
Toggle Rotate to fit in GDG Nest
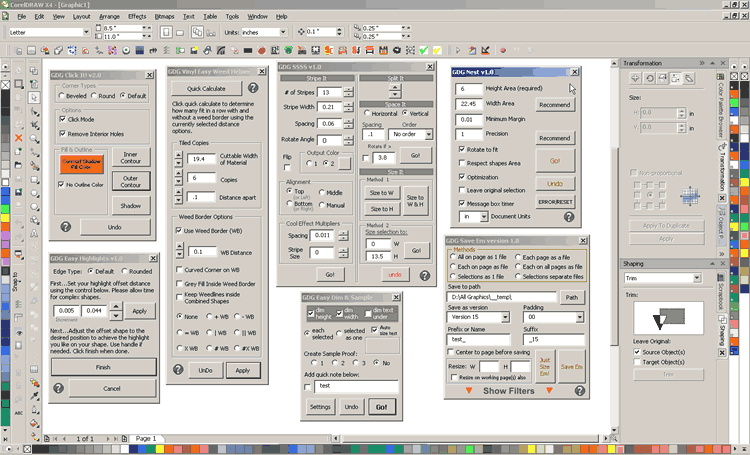tap(462, 149)
